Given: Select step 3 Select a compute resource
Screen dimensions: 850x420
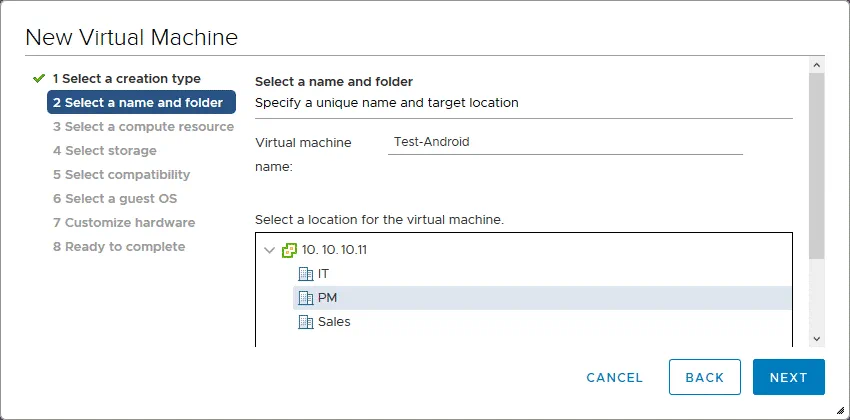Looking at the screenshot, I should pyautogui.click(x=143, y=127).
